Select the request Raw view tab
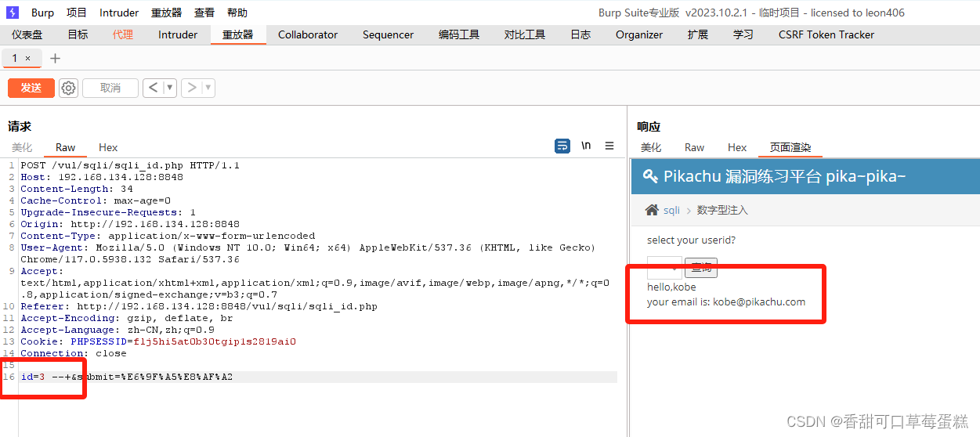 click(66, 147)
